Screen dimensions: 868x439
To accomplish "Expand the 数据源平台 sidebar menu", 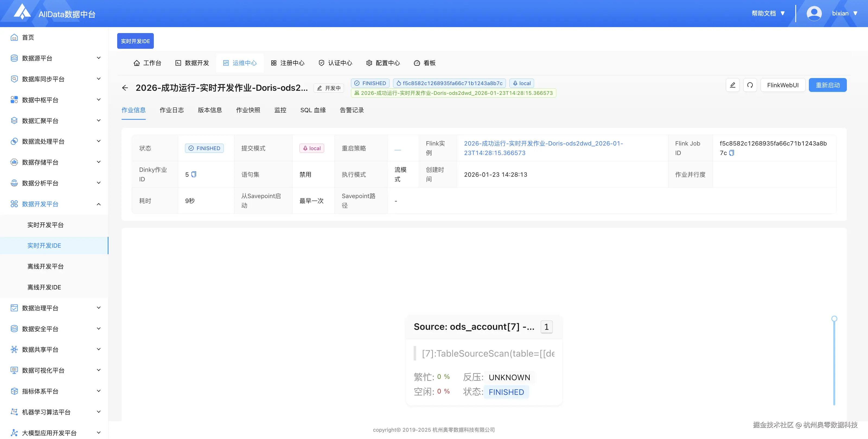I will point(98,57).
